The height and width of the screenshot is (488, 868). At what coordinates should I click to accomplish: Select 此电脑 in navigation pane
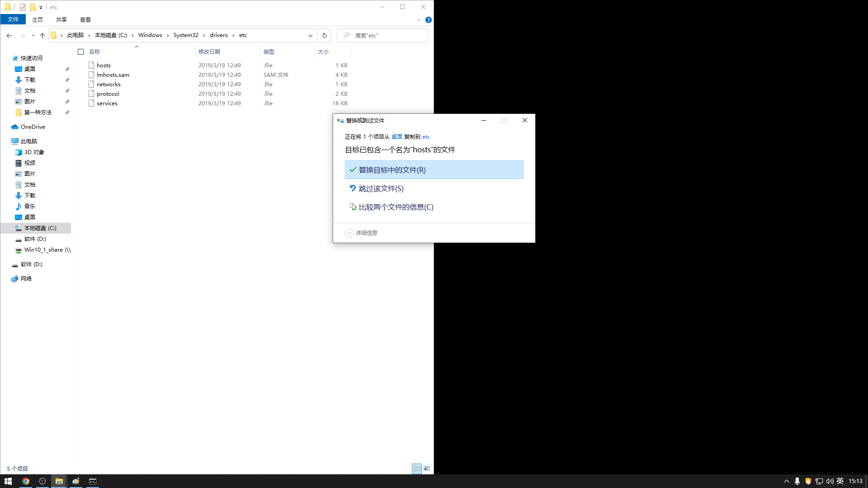(x=29, y=141)
